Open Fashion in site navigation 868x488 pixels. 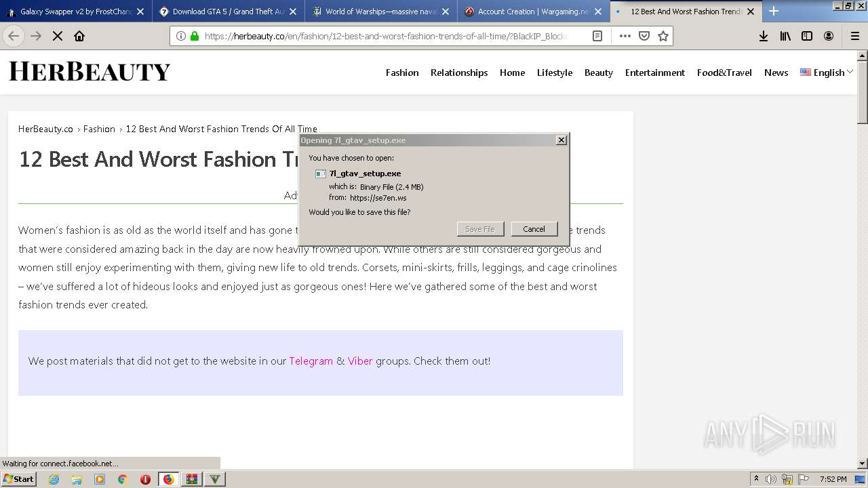point(402,73)
